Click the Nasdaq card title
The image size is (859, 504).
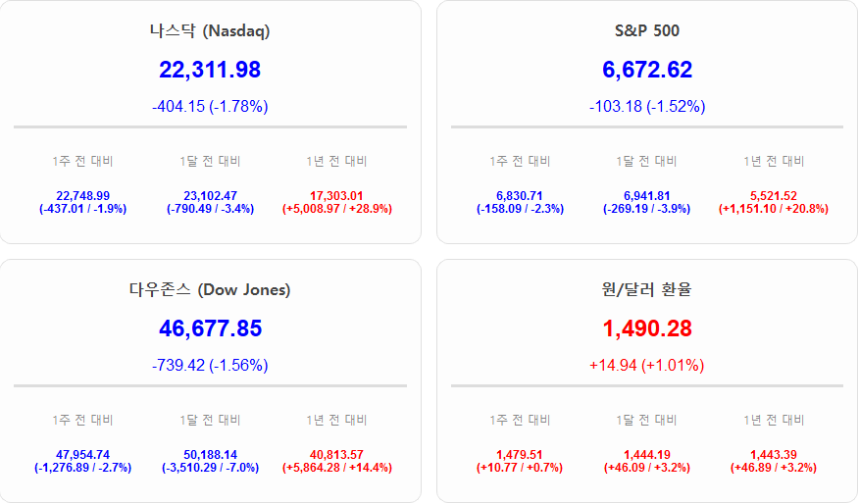[210, 30]
